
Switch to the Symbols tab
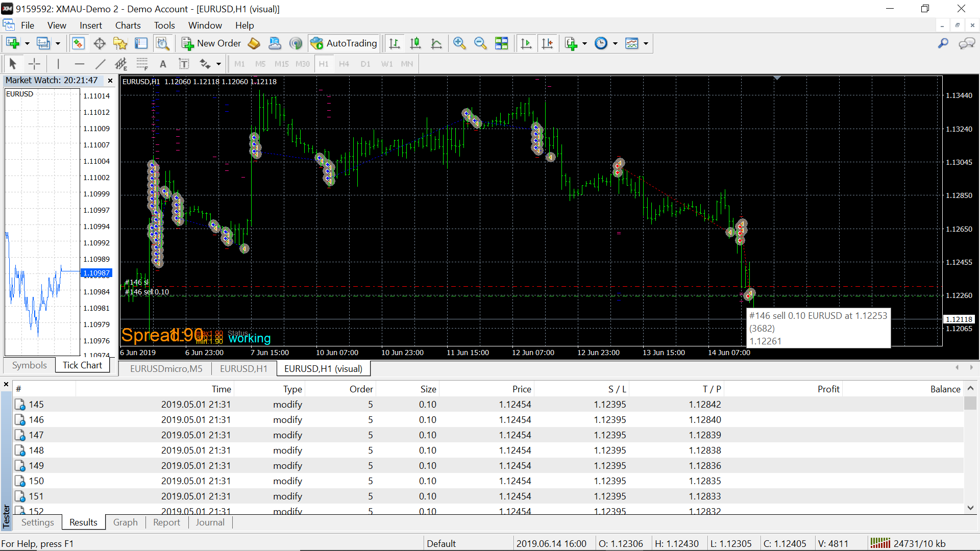[29, 365]
